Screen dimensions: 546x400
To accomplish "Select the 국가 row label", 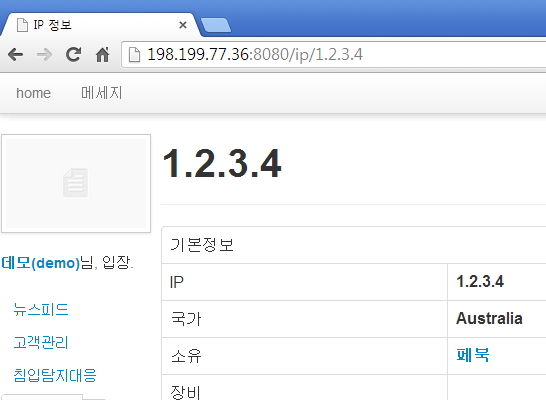I will tap(186, 319).
